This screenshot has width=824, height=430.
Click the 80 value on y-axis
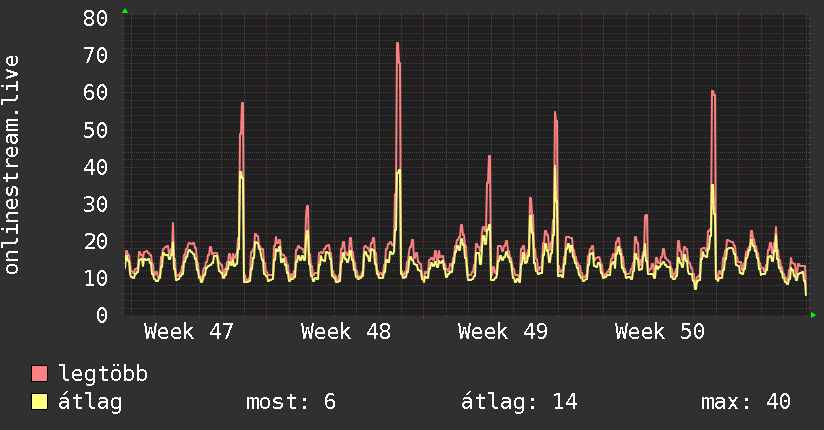[96, 18]
